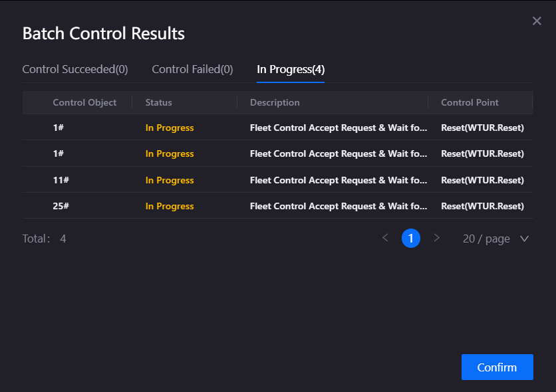Image resolution: width=556 pixels, height=392 pixels.
Task: Click the page size dropdown chevron
Action: (523, 238)
